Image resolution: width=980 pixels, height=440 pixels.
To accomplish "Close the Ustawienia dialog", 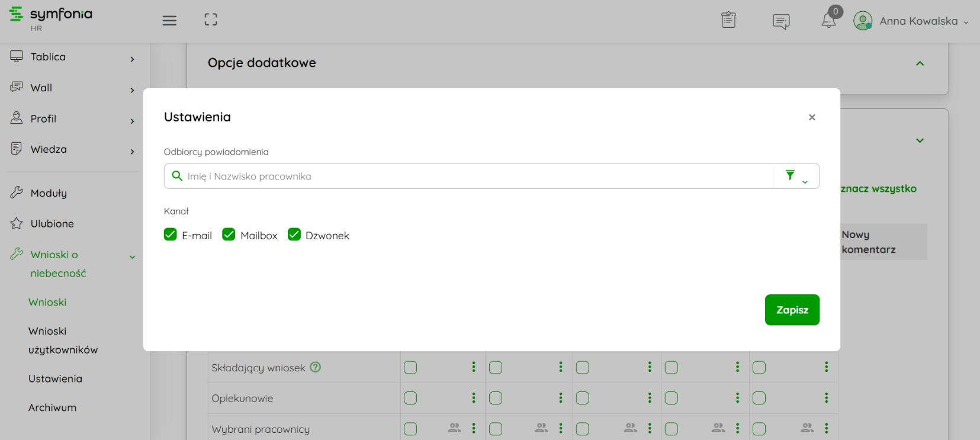I will [812, 117].
